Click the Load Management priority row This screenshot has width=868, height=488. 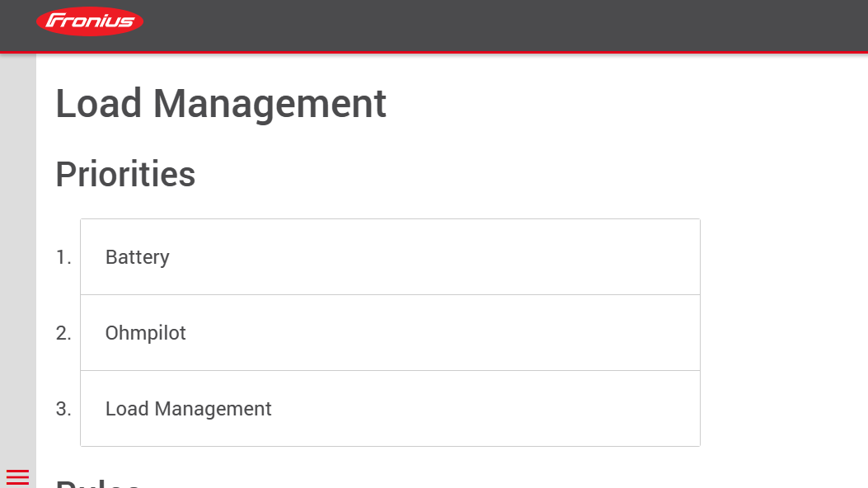click(390, 409)
